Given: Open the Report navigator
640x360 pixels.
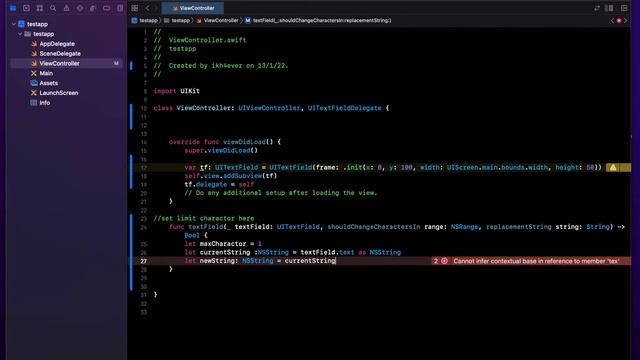Looking at the screenshot, I should (120, 8).
